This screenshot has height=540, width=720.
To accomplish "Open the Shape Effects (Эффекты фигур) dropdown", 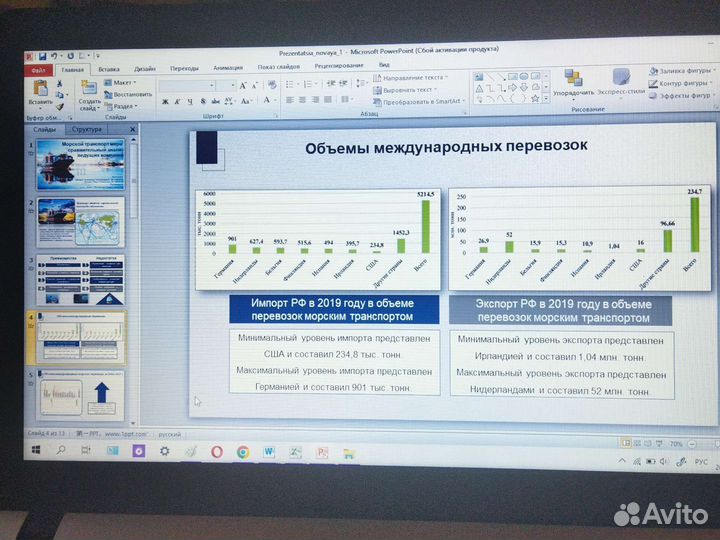I will pyautogui.click(x=681, y=96).
